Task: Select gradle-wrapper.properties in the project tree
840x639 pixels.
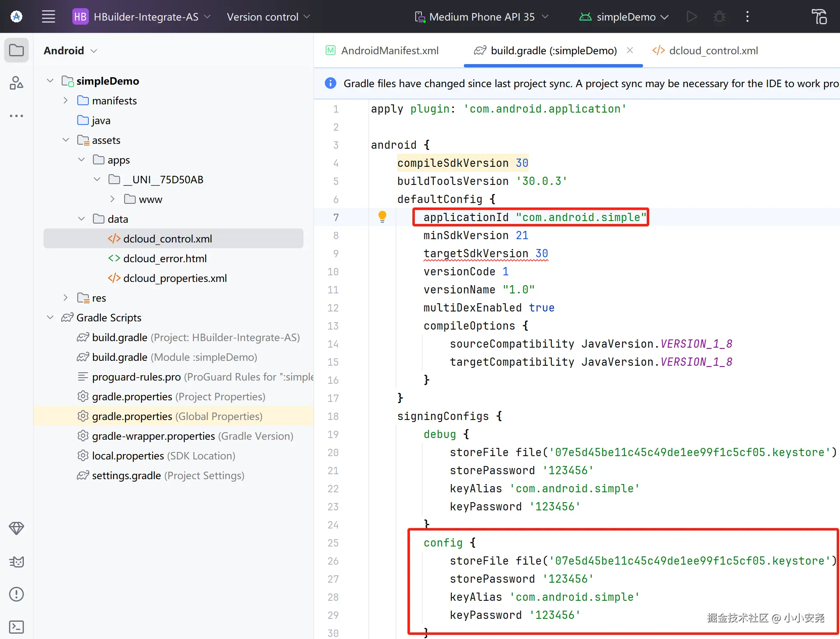Action: point(153,436)
